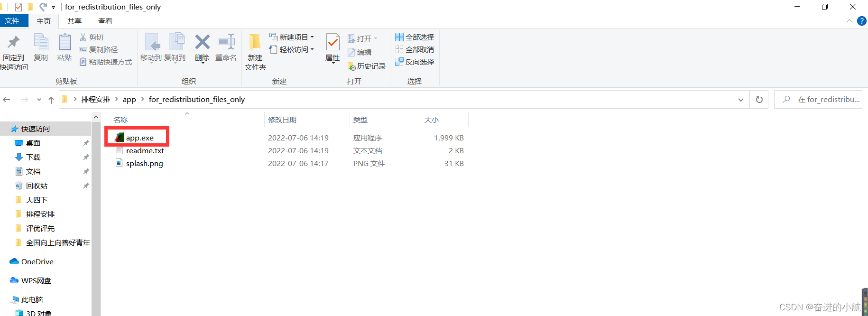Viewport: 868px width, 316px height.
Task: Click the 重命名 rename icon
Action: click(226, 42)
